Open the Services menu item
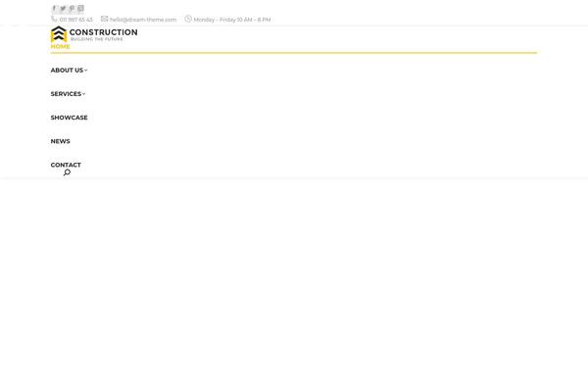The image size is (588, 392). (66, 94)
